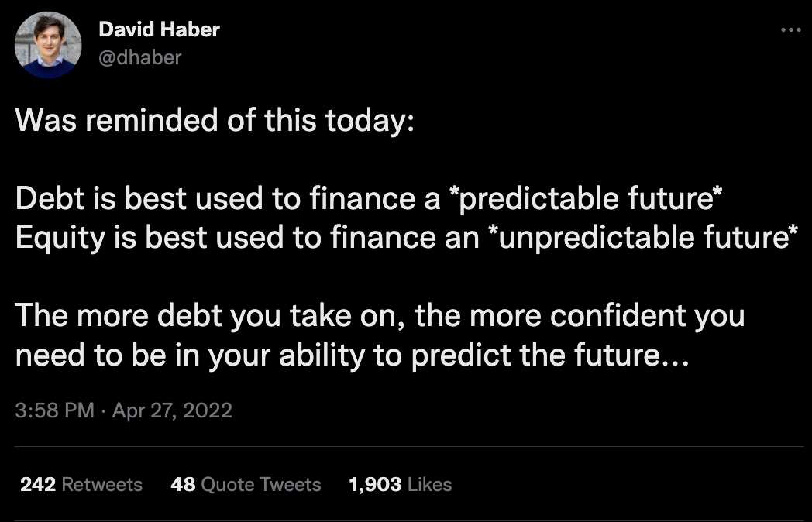Show the 1,903 Likes list
The image size is (812, 522).
401,484
